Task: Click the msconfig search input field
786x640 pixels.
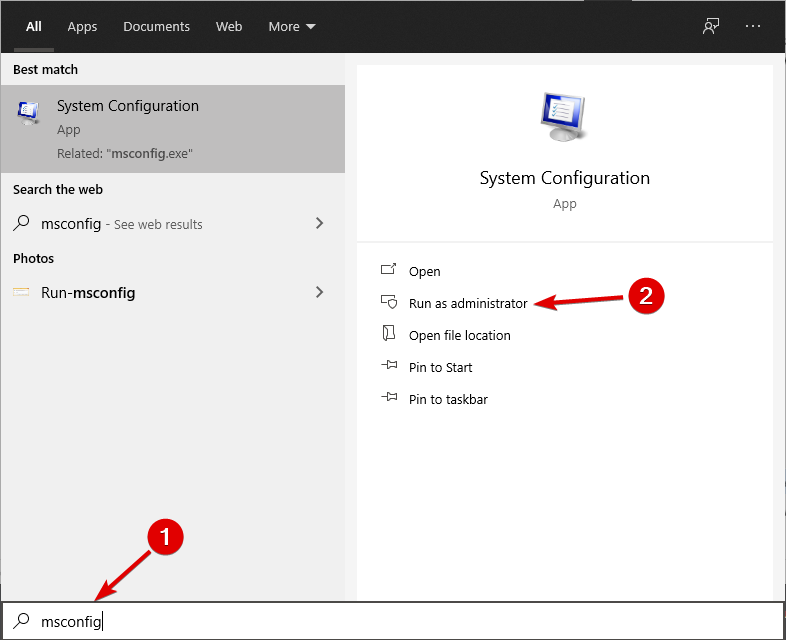Action: 400,621
